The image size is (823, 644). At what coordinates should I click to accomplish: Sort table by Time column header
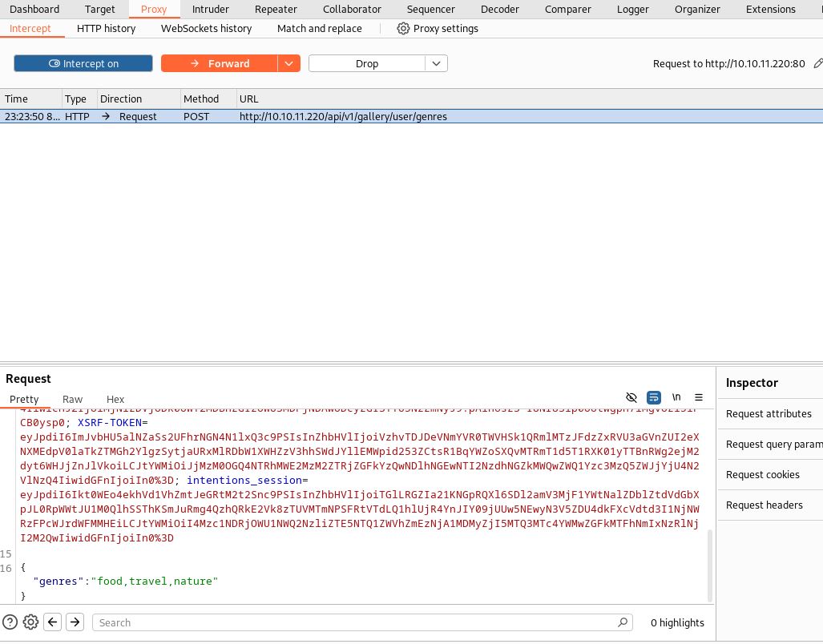point(30,99)
